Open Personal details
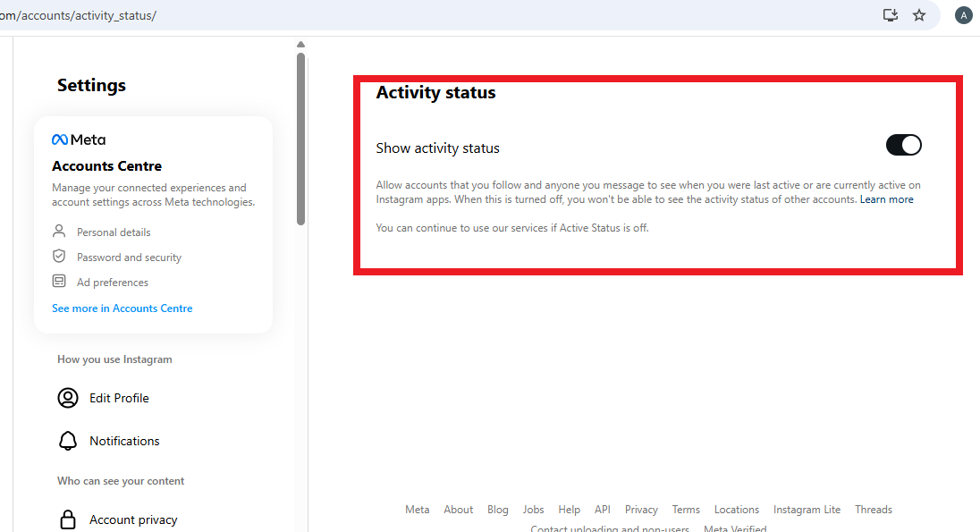980x532 pixels. [x=114, y=232]
